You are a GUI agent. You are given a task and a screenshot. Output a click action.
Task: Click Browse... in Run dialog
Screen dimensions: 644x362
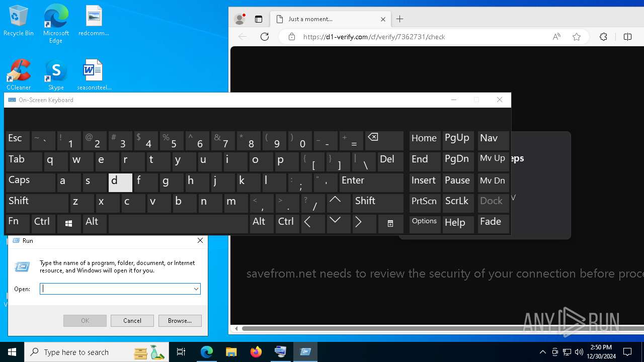click(x=180, y=321)
